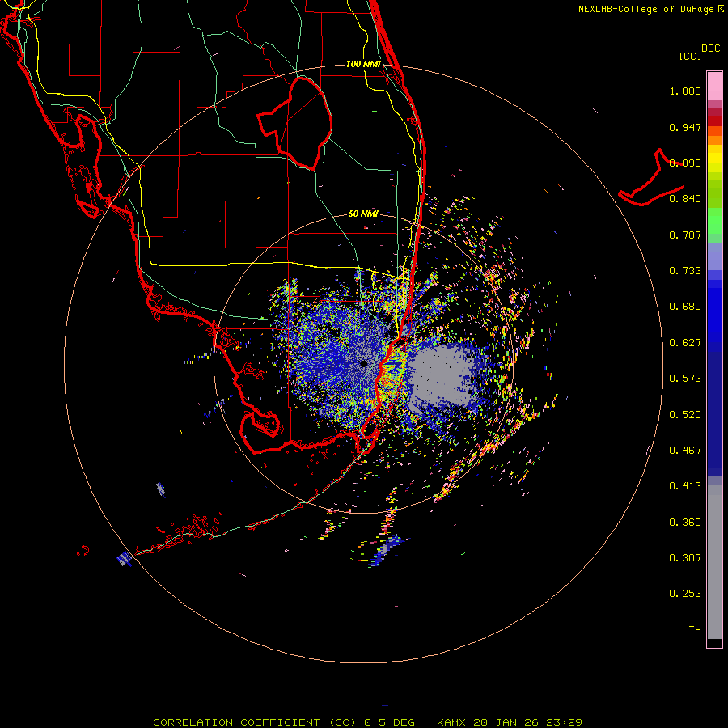The height and width of the screenshot is (728, 728).
Task: Select the 0.680 legend value
Action: click(x=685, y=307)
